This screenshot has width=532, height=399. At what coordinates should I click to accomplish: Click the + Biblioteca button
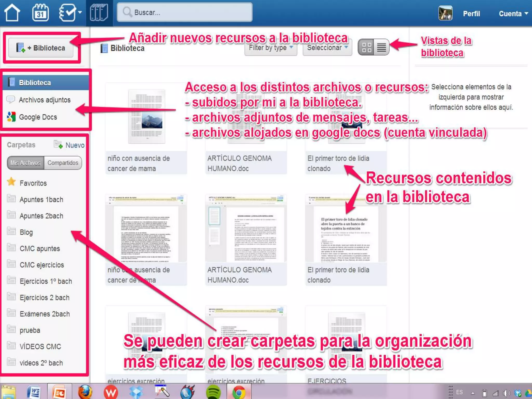41,48
